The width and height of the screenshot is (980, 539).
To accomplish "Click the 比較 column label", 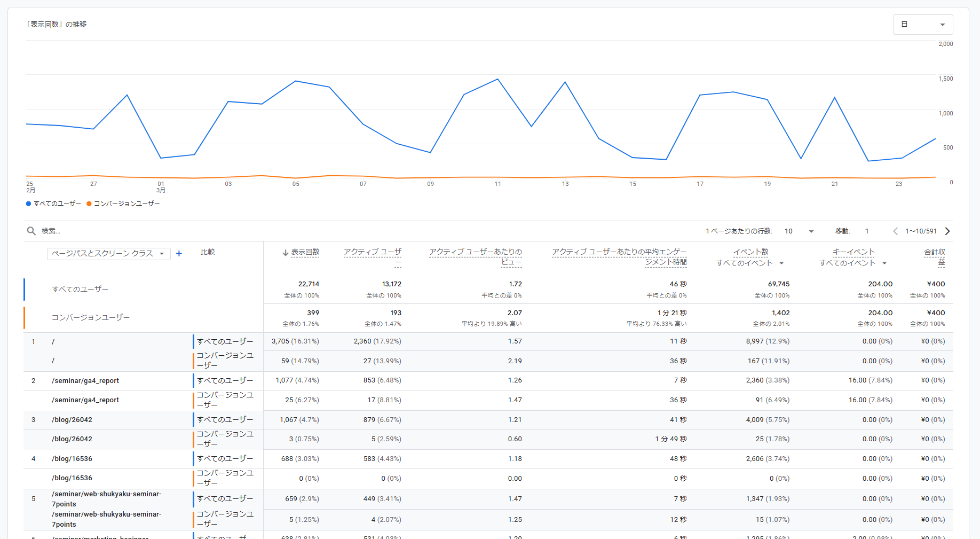I will tap(208, 252).
